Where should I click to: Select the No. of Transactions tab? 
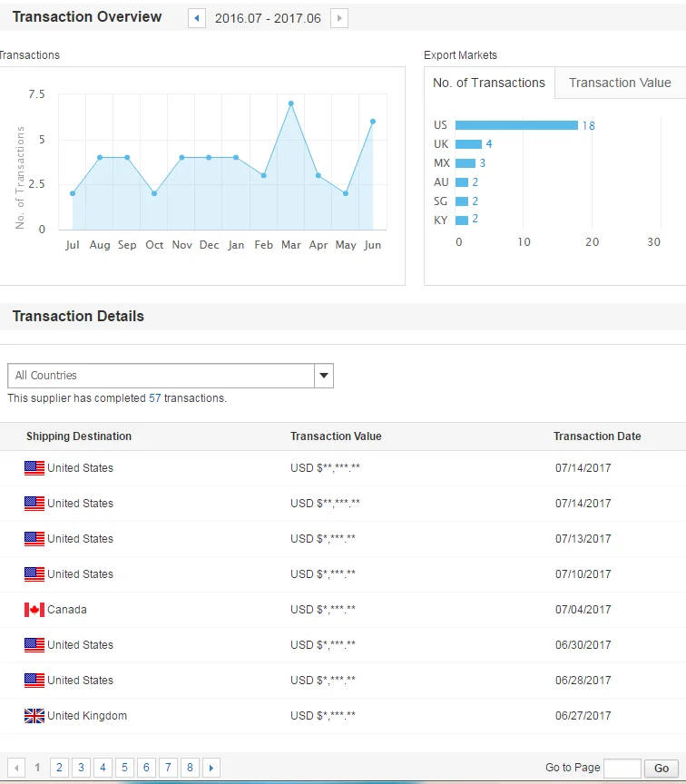489,83
